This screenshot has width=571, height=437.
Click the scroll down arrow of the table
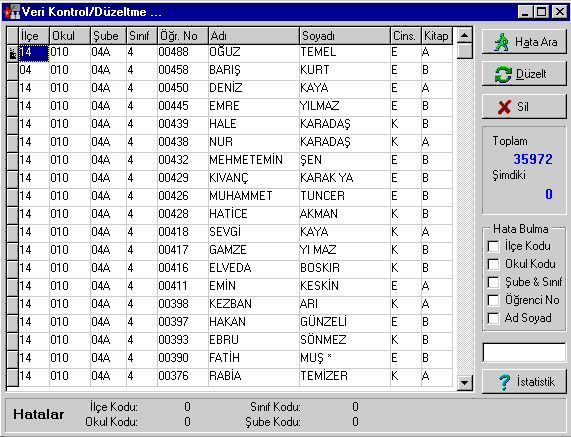tap(464, 382)
